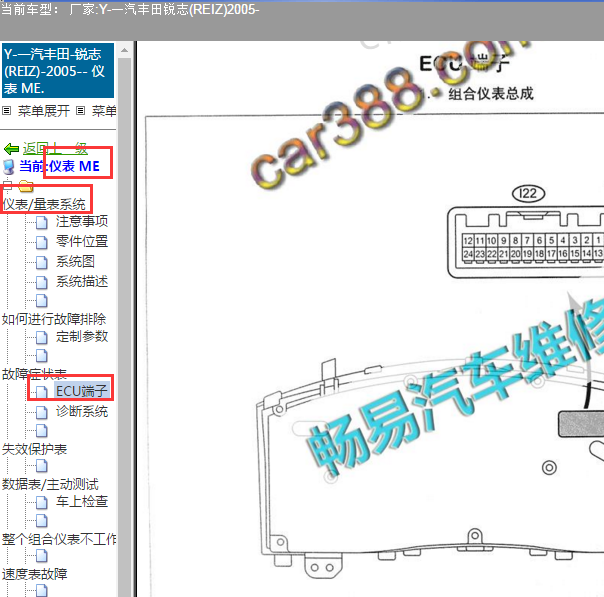This screenshot has height=597, width=604.
Task: Click the second 菜单 collapse icon
Action: [80, 111]
